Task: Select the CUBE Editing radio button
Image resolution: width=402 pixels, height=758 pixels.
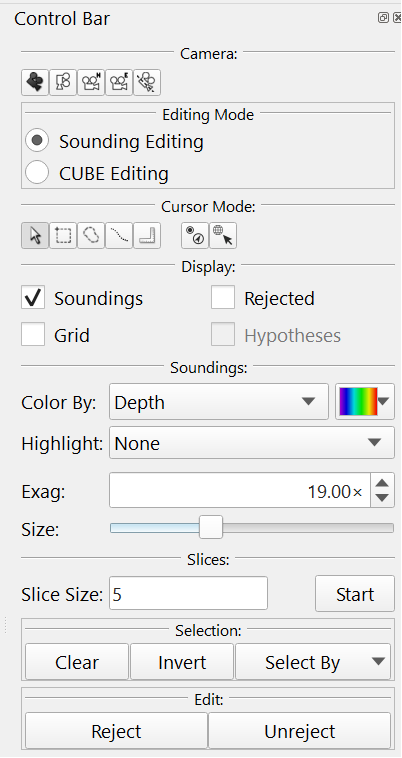Action: [x=37, y=173]
